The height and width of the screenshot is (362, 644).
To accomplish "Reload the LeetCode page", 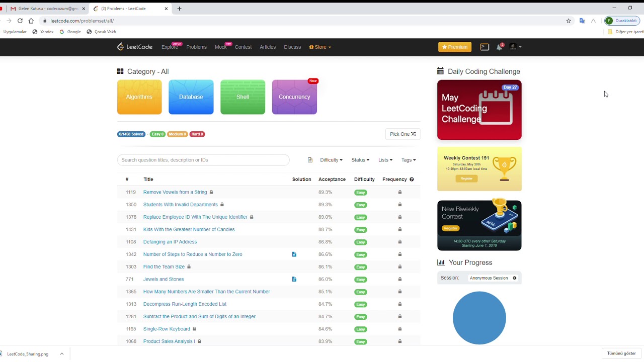I will tap(20, 21).
